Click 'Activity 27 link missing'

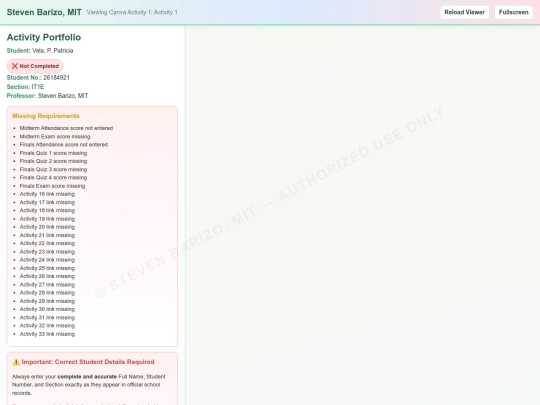pyautogui.click(x=47, y=285)
